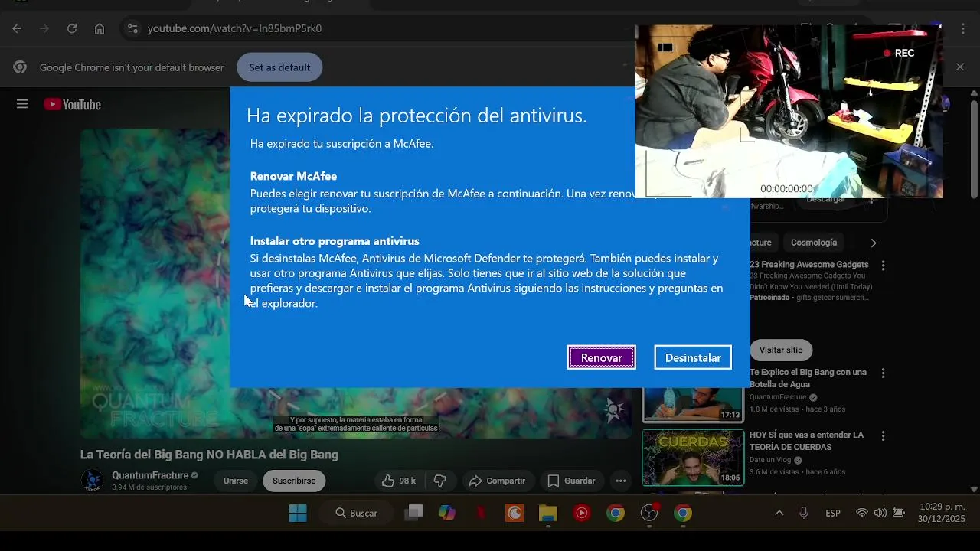Open HOY SÍ que vas a entender video title

pos(807,441)
